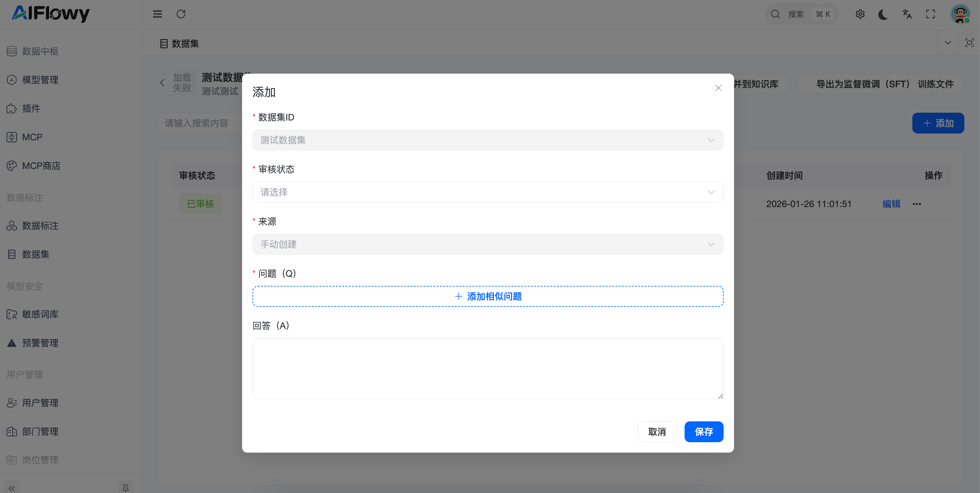Click into the 回答 (A) text area
The width and height of the screenshot is (980, 493).
click(x=487, y=368)
